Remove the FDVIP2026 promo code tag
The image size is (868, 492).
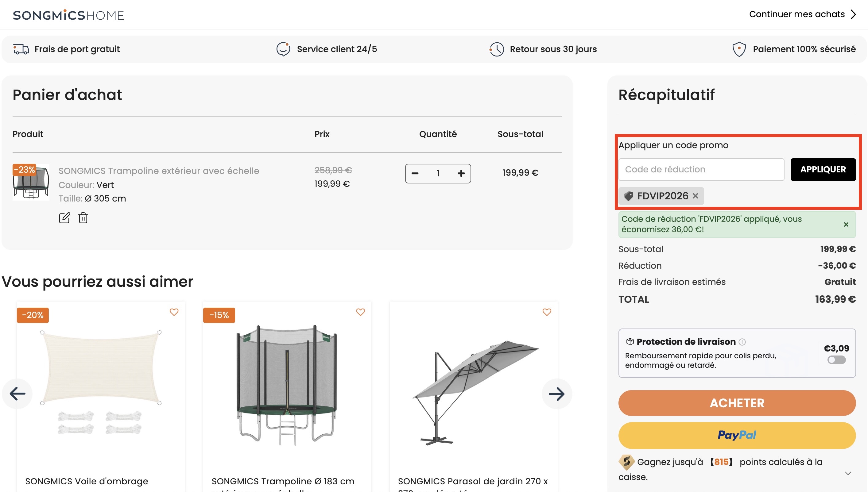[x=695, y=196]
